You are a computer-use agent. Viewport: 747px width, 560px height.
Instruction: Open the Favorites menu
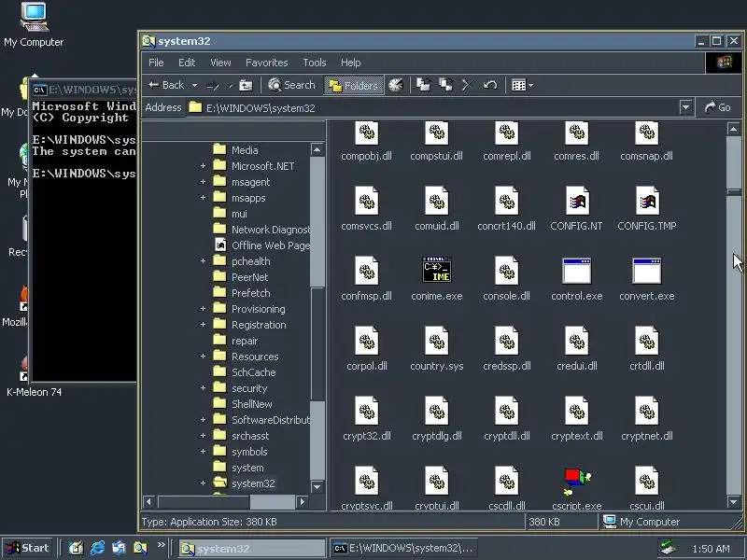click(x=267, y=63)
